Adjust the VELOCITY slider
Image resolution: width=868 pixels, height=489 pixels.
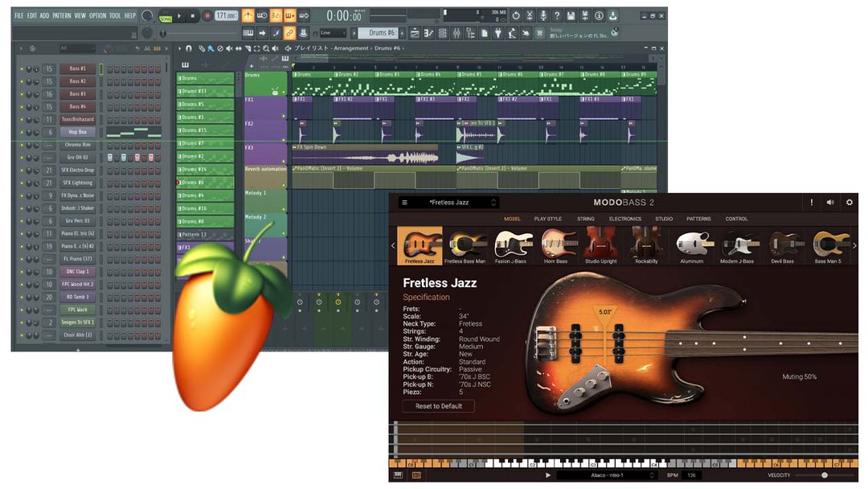click(x=824, y=475)
